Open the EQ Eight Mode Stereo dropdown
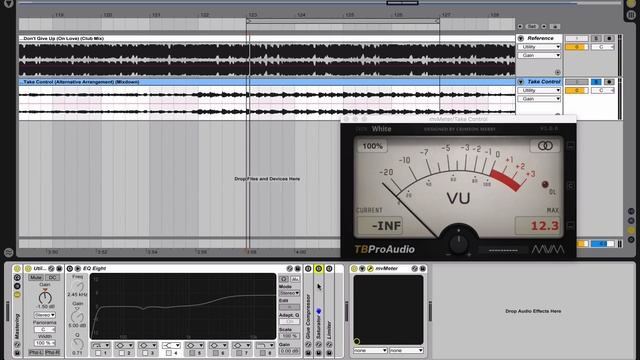The height and width of the screenshot is (360, 640). pos(289,293)
